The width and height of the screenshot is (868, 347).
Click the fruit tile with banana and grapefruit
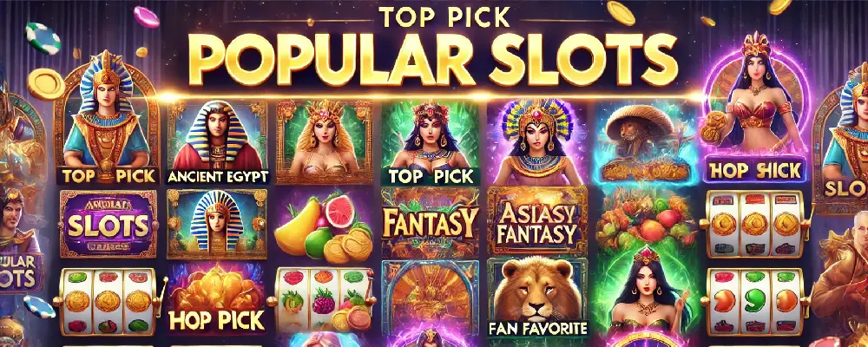325,226
